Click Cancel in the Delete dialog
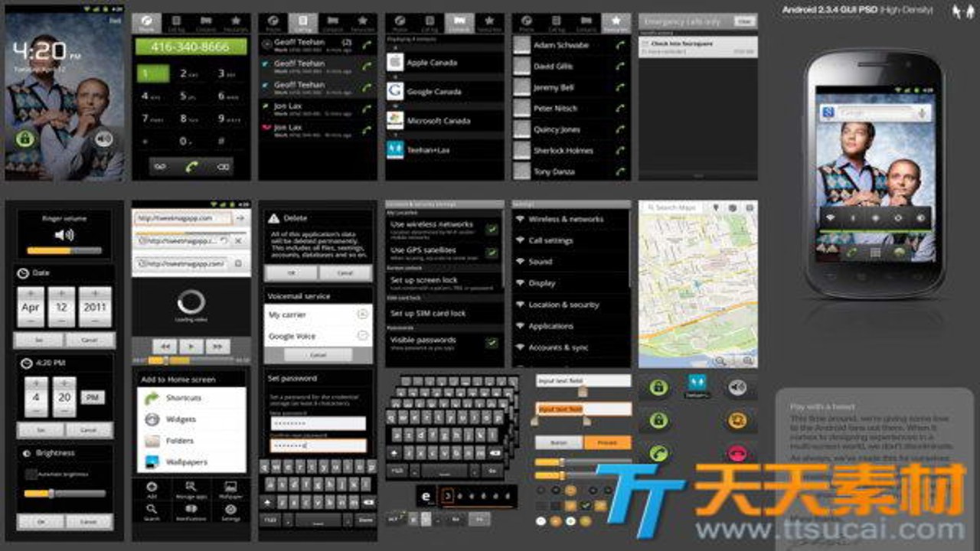 345,273
